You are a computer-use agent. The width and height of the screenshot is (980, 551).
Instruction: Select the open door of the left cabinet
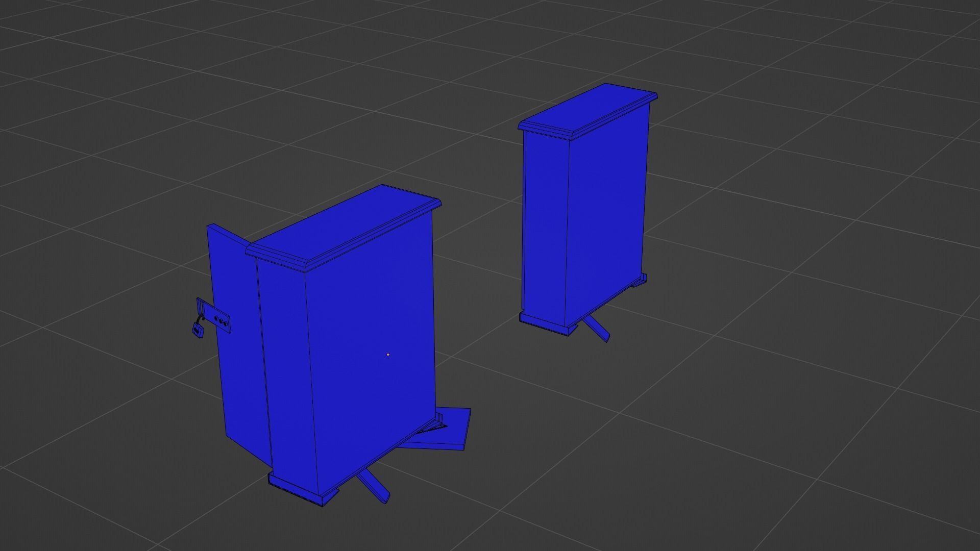[x=238, y=347]
